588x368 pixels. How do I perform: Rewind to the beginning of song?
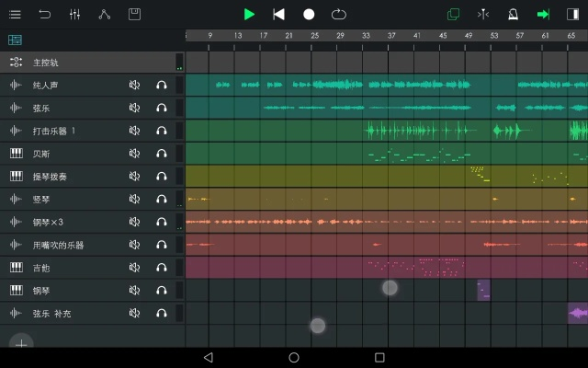[279, 14]
